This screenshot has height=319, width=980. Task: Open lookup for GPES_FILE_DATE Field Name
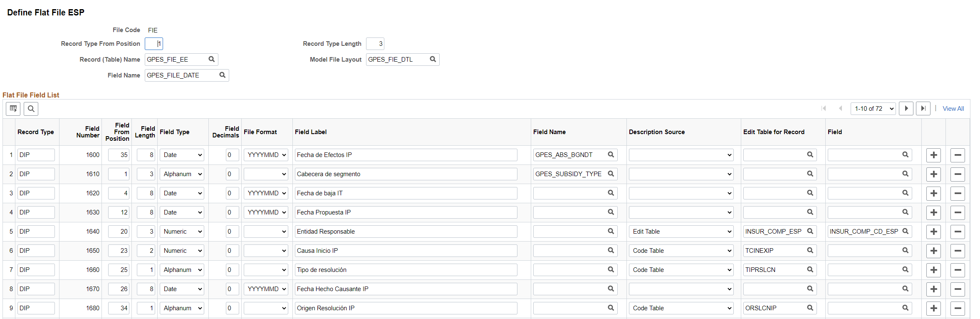coord(222,75)
